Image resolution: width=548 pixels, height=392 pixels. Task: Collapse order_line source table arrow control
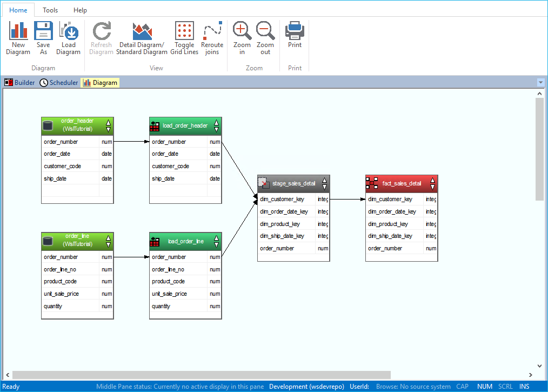point(108,241)
